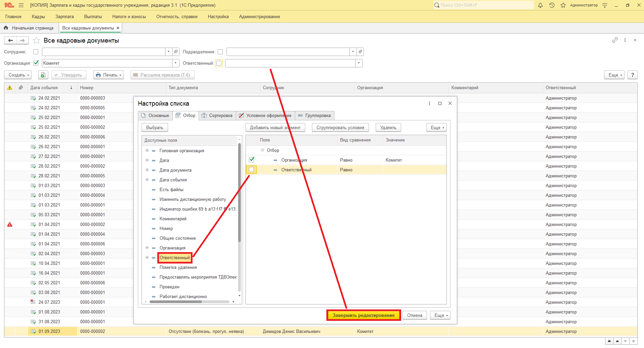This screenshot has height=348, width=644.
Task: Jump to the first row of the list
Action: point(609,341)
